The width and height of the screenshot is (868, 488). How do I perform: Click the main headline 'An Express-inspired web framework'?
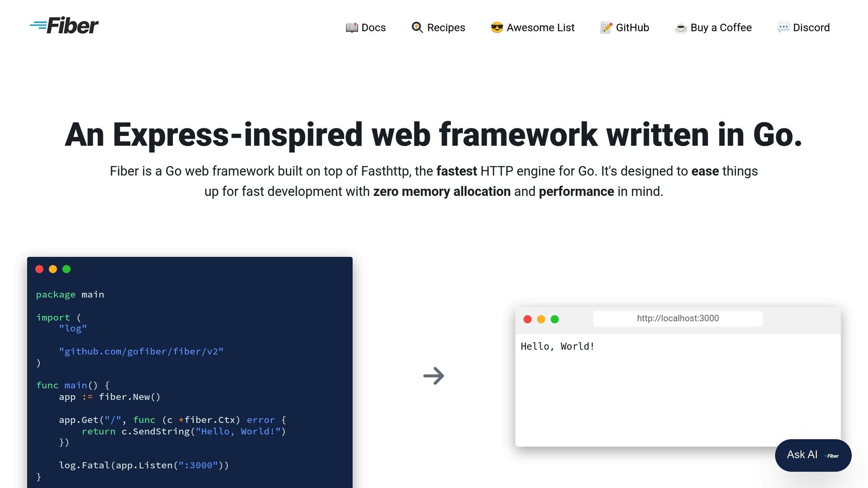pos(434,135)
